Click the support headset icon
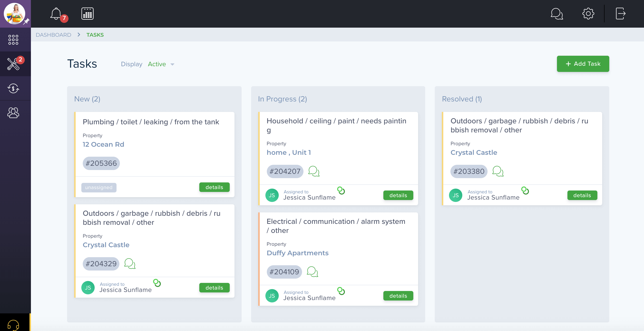The height and width of the screenshot is (331, 644). [13, 325]
